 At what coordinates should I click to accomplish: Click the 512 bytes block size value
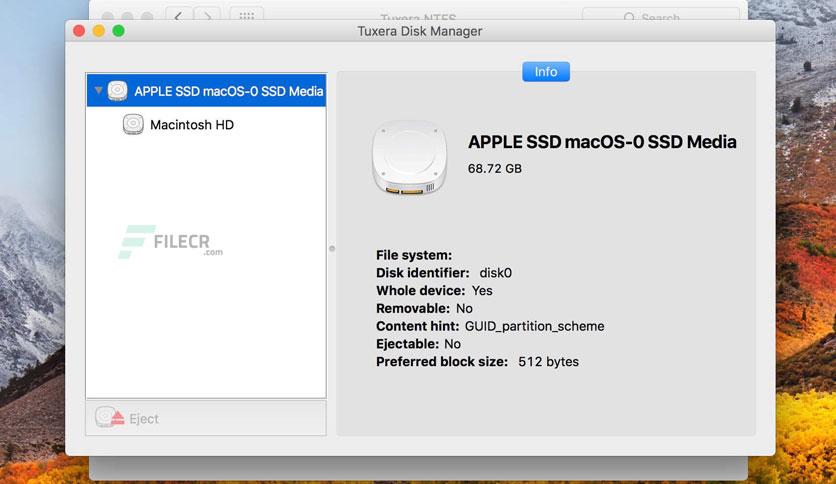coord(548,361)
